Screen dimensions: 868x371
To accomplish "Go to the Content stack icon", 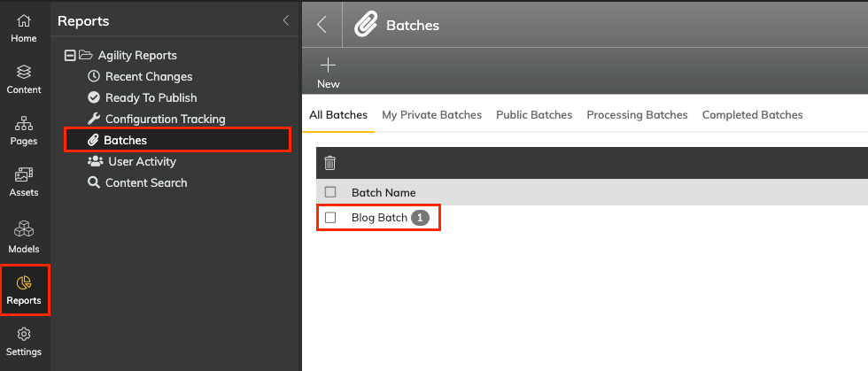I will (24, 72).
